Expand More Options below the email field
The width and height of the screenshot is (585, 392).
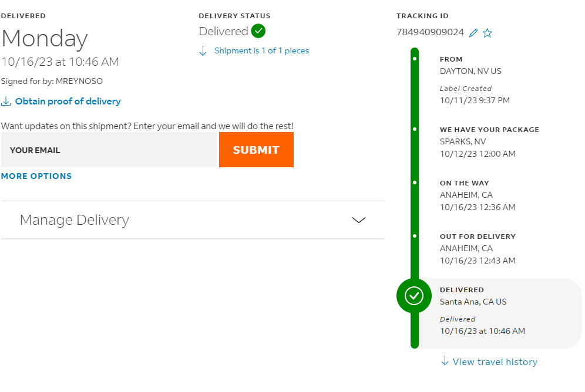[x=36, y=176]
